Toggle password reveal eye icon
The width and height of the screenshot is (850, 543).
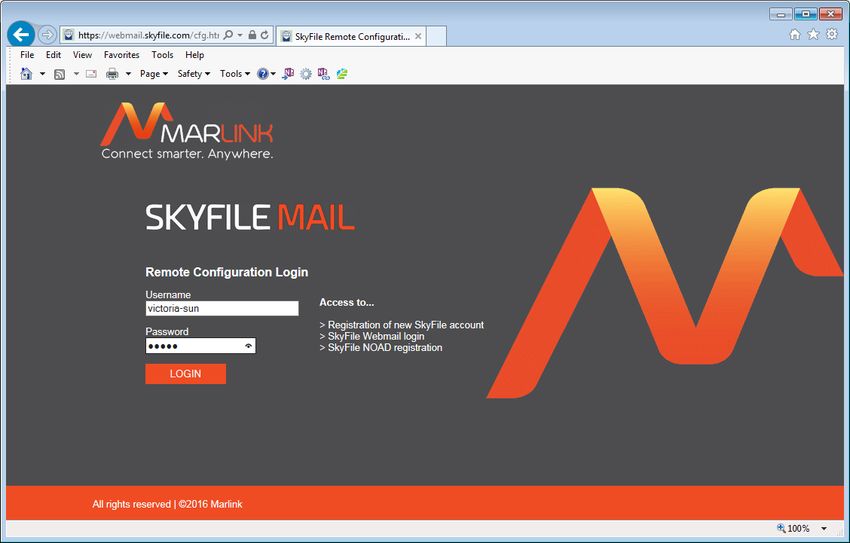249,346
